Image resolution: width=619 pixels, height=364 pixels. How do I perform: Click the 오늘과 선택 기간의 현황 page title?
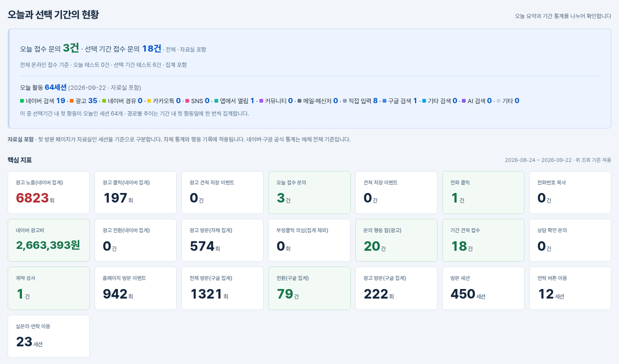53,14
